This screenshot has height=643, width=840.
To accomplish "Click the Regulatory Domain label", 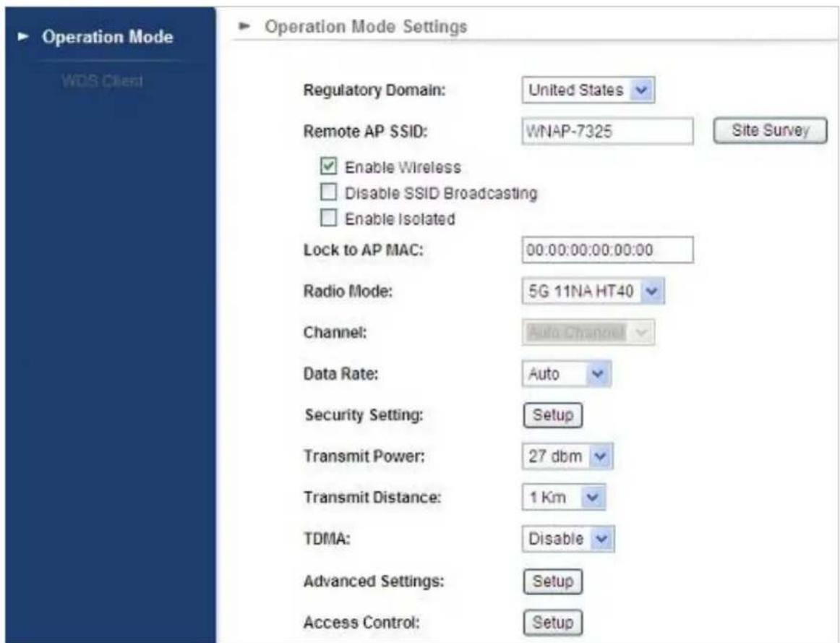I will click(x=374, y=90).
